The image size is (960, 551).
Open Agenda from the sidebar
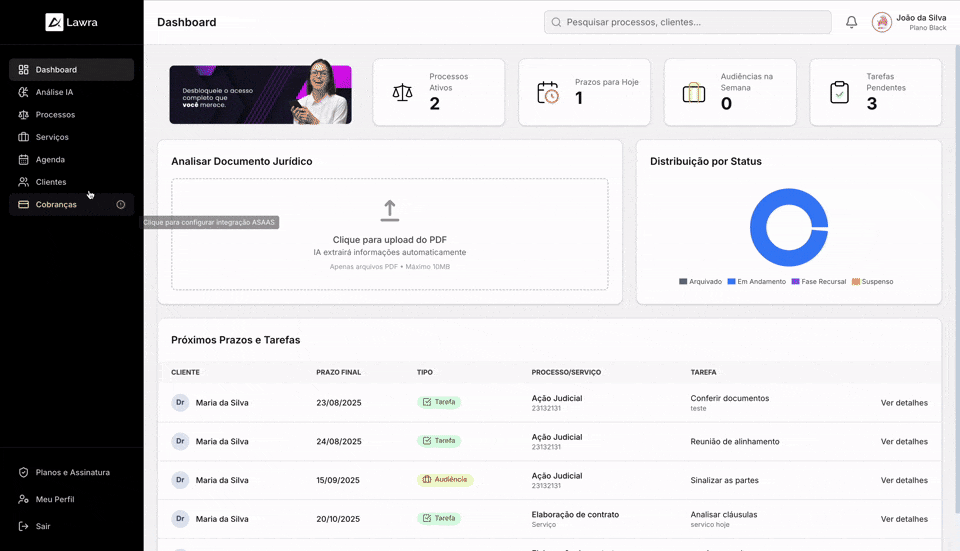pos(50,160)
